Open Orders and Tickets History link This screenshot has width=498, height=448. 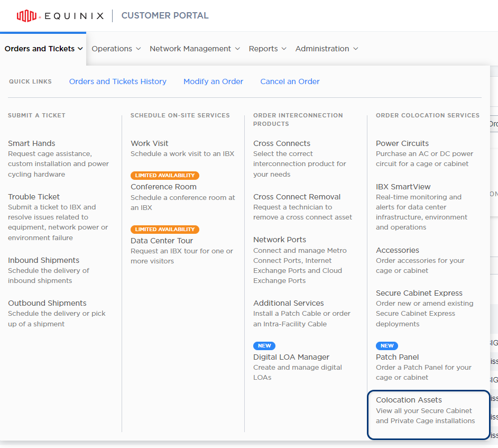(118, 81)
